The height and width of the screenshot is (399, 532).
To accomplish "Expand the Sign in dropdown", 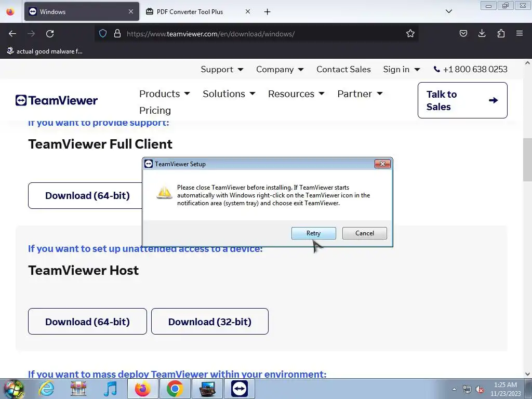I will 402,69.
